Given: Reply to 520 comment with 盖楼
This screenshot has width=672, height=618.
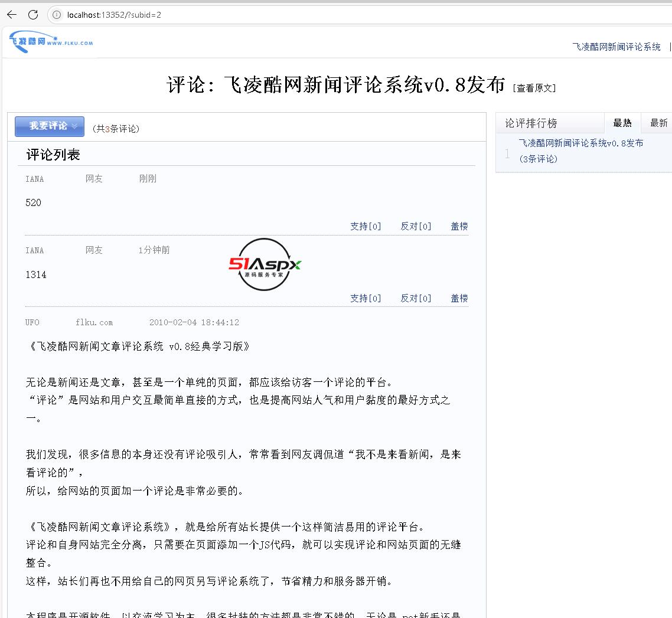Looking at the screenshot, I should coord(459,226).
